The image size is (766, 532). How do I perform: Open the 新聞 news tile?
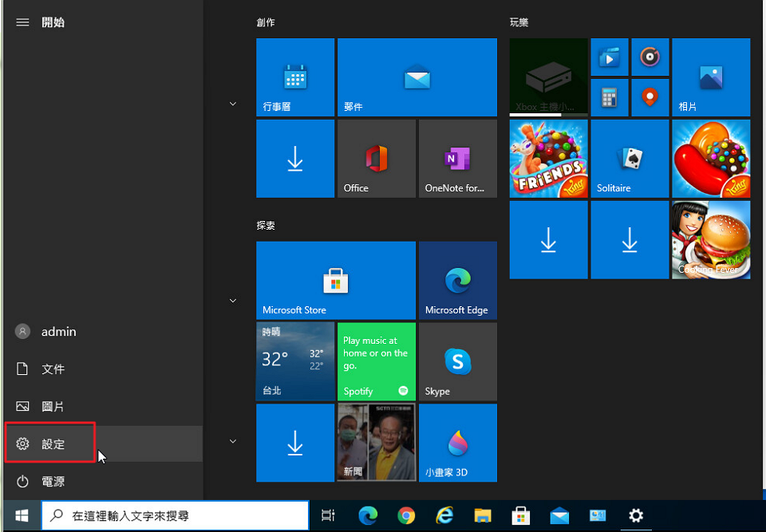(377, 443)
